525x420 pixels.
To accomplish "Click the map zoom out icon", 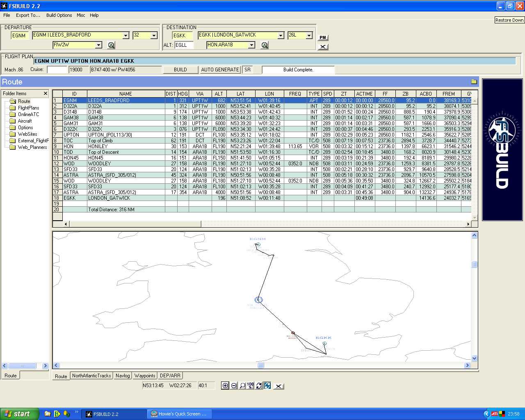I will [x=234, y=386].
